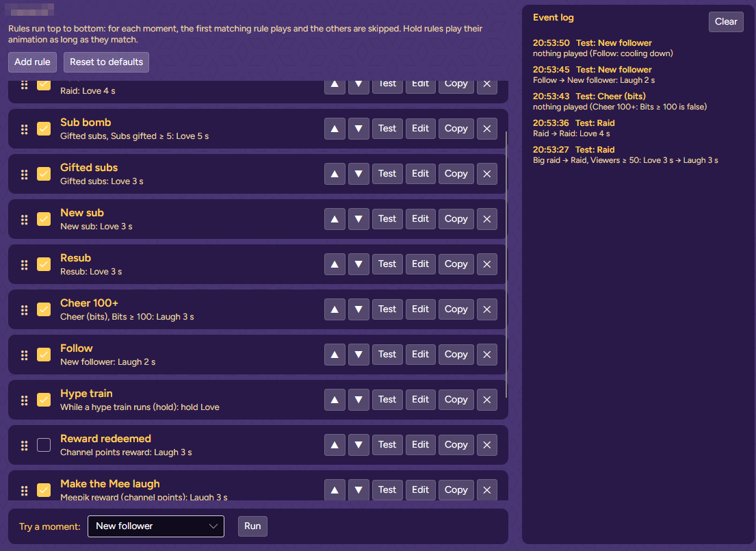
Task: Copy the Make the Mee laugh rule
Action: [x=456, y=490]
